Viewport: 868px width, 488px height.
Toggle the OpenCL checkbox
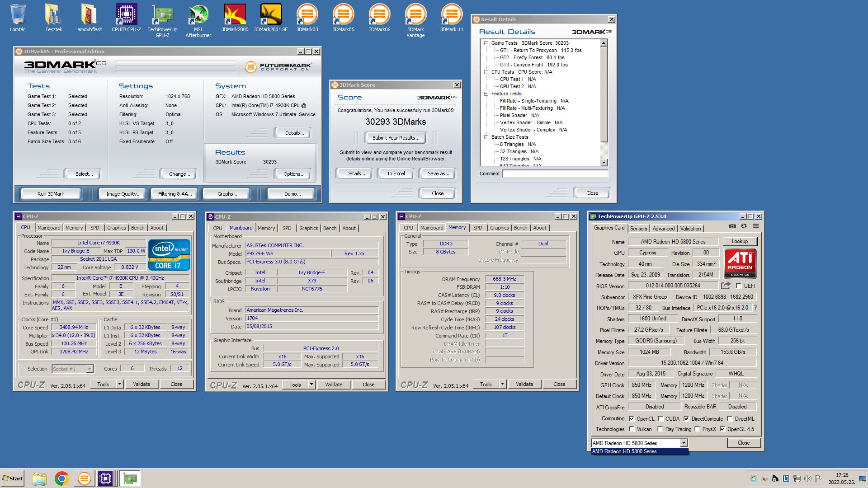tap(632, 418)
